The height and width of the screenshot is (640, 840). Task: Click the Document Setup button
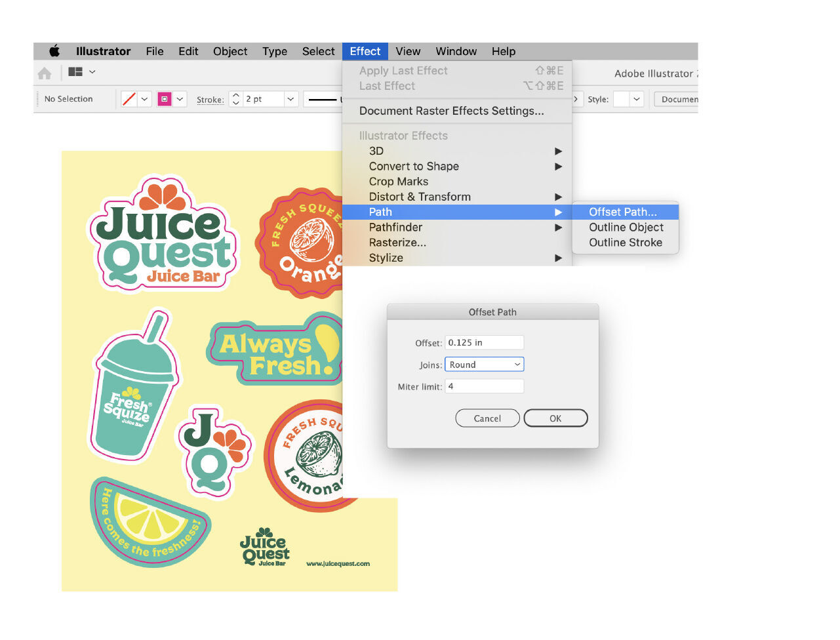(x=678, y=99)
